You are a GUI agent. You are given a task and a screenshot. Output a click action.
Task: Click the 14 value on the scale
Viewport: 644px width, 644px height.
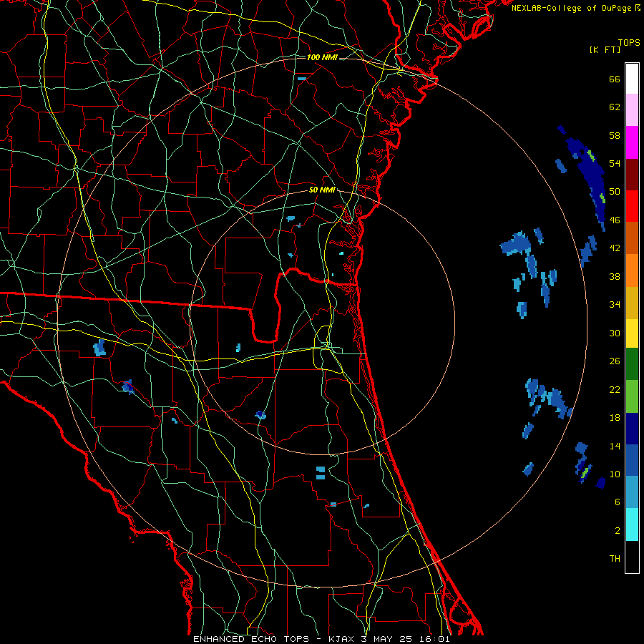tap(615, 446)
